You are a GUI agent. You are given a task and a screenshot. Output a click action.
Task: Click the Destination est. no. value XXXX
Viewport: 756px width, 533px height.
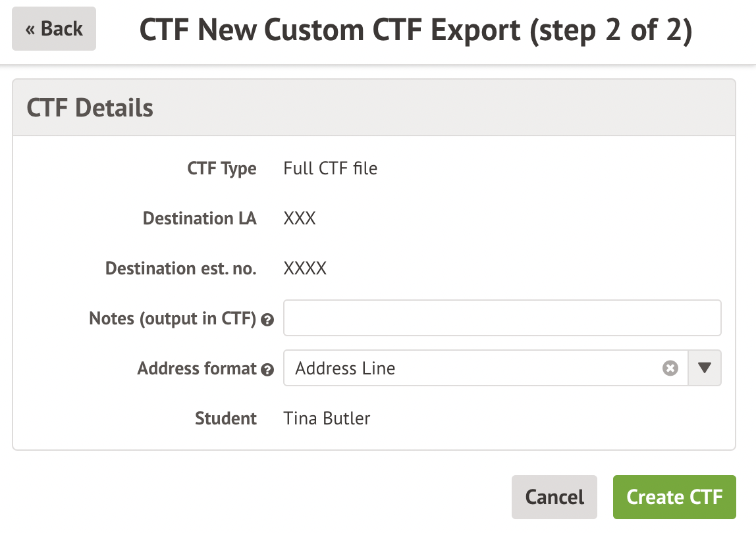(x=305, y=268)
